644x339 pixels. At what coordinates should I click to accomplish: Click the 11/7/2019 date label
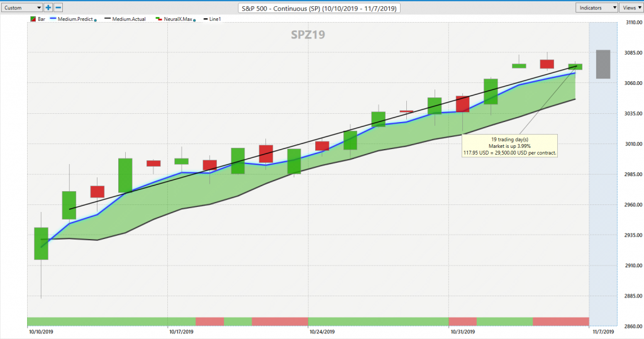click(x=603, y=331)
